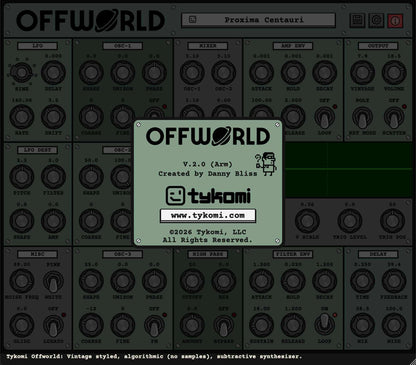The width and height of the screenshot is (416, 365).
Task: Click the oscilloscope waveform display
Action: click(348, 170)
